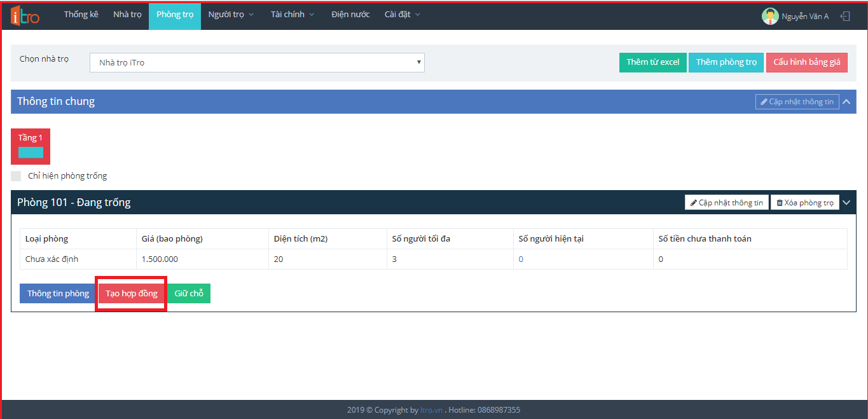Image resolution: width=868 pixels, height=419 pixels.
Task: Open the Chọn nhà trọ dropdown
Action: 257,63
